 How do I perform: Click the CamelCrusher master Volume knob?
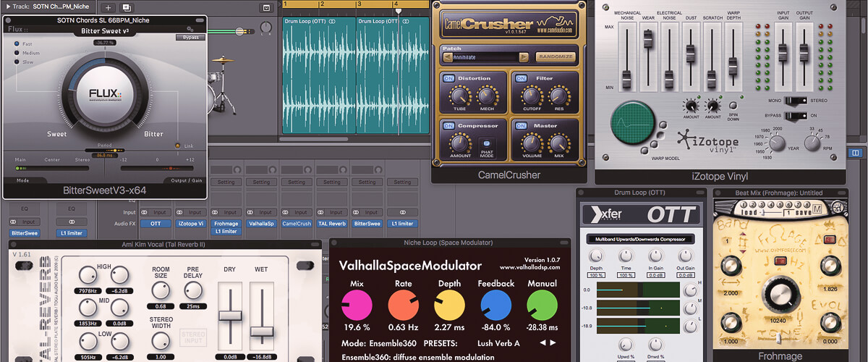[x=531, y=143]
